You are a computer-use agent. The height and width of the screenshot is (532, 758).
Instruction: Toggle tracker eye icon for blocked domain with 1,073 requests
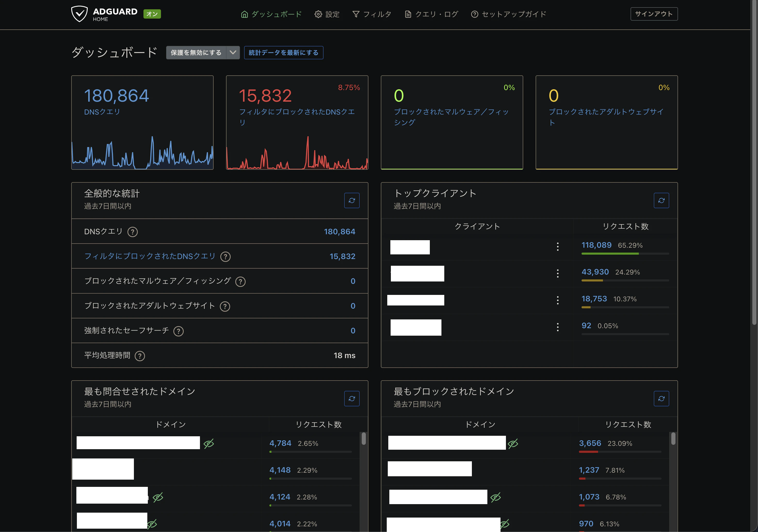[x=496, y=497]
